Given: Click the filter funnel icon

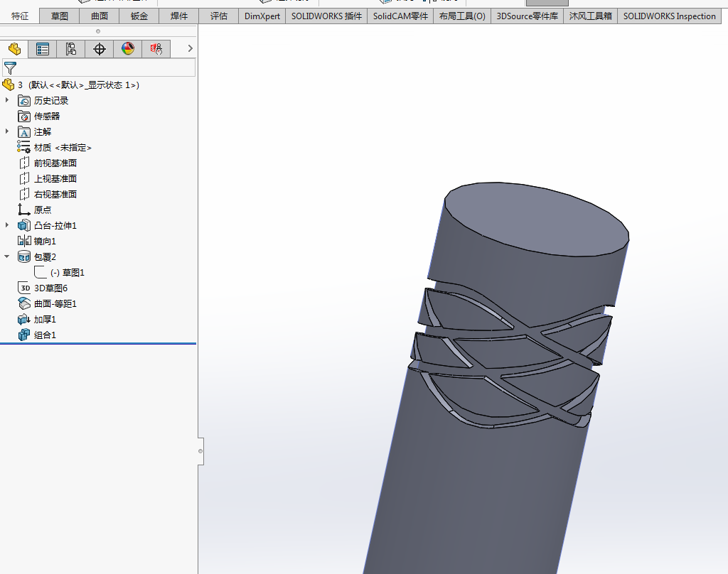Looking at the screenshot, I should [10, 68].
